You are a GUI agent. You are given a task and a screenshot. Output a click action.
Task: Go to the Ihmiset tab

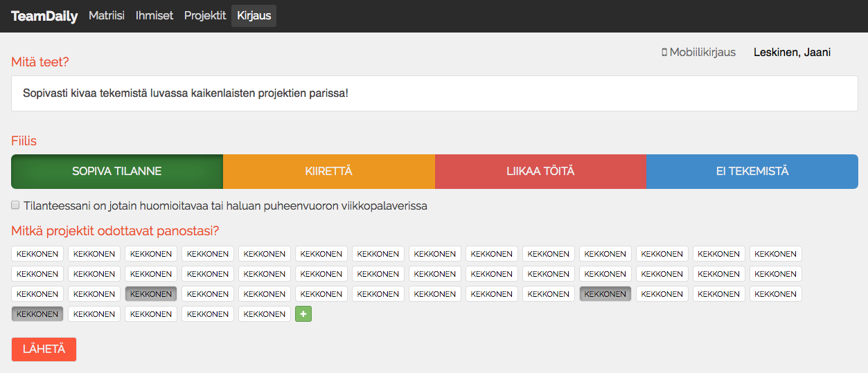pos(154,16)
